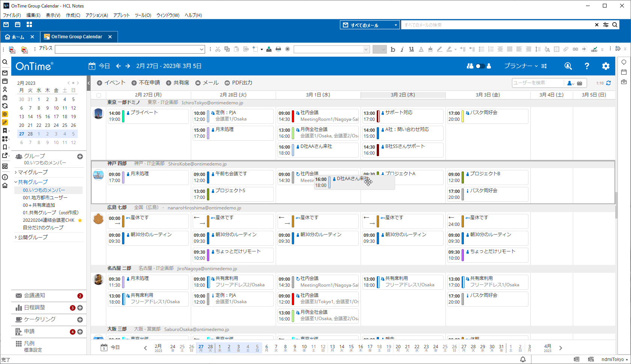Click the 今日 button in header
The image size is (631, 364).
(x=100, y=66)
